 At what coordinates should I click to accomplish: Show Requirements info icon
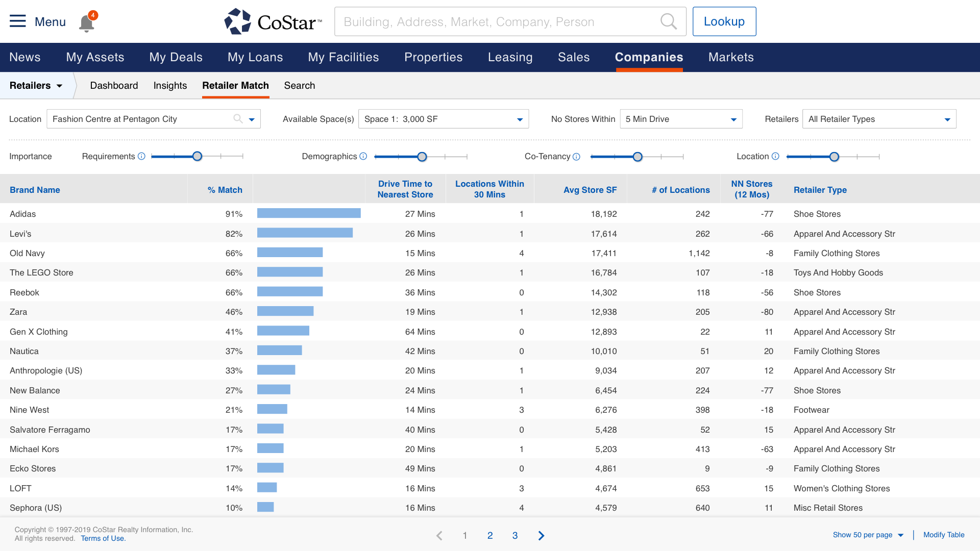point(142,156)
